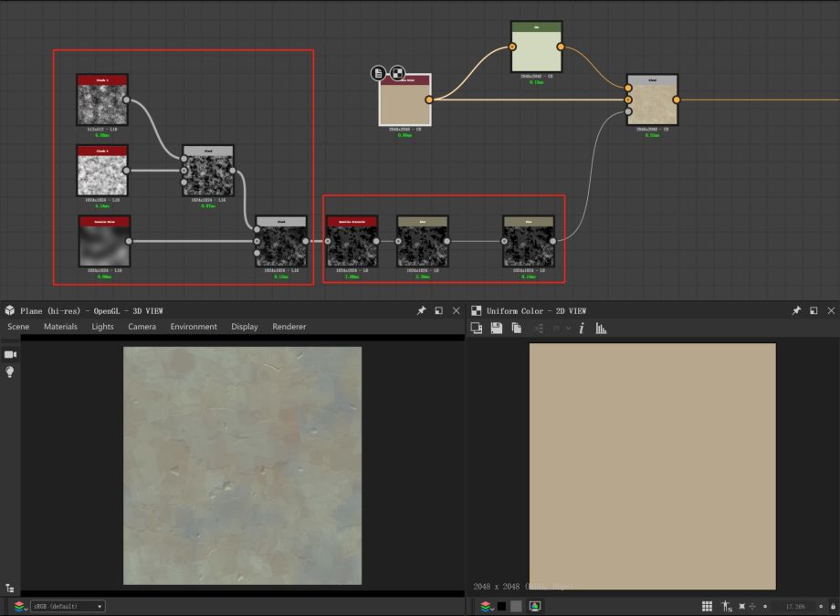Click input connector of green-header node
Viewport: 840px width, 616px height.
512,47
